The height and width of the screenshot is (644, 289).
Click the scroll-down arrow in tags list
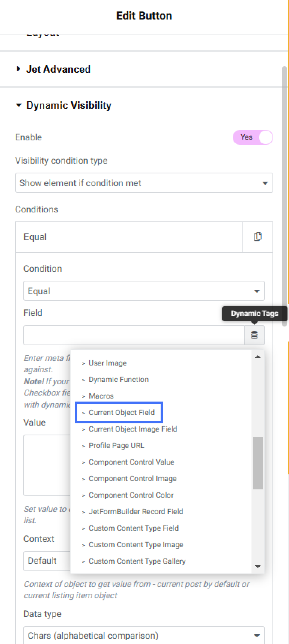click(x=258, y=567)
